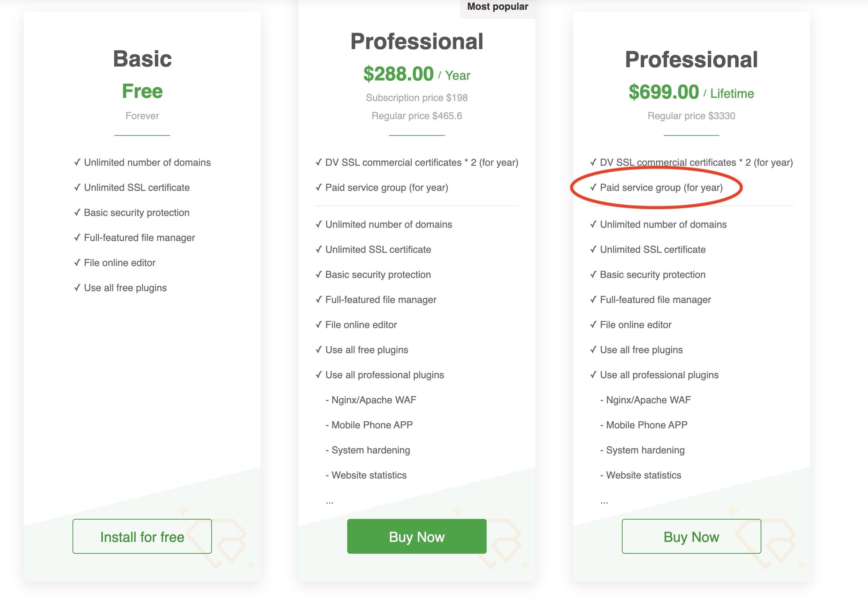The height and width of the screenshot is (599, 868).
Task: Click Nginx/Apache WAF in the yearly plan
Action: (373, 400)
